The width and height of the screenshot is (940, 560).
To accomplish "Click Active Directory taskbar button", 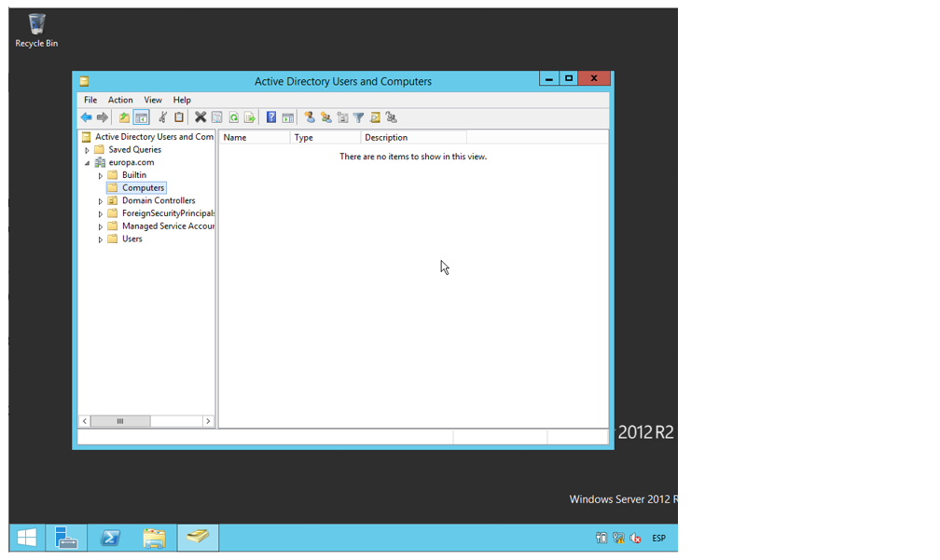I will (x=198, y=538).
